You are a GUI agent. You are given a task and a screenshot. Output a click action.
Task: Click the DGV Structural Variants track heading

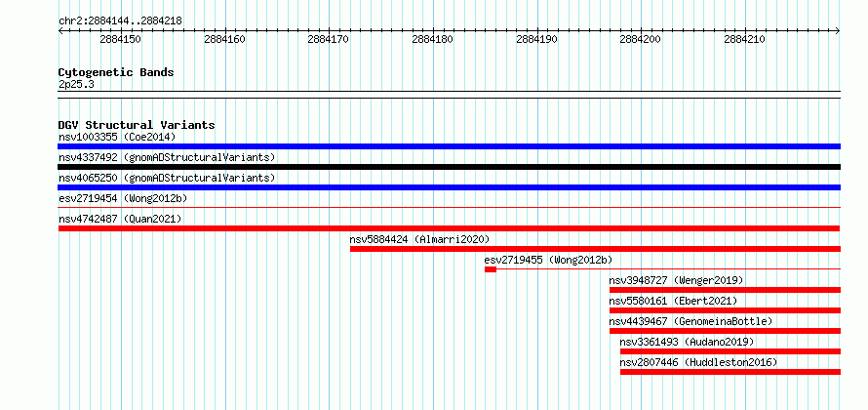pos(137,125)
